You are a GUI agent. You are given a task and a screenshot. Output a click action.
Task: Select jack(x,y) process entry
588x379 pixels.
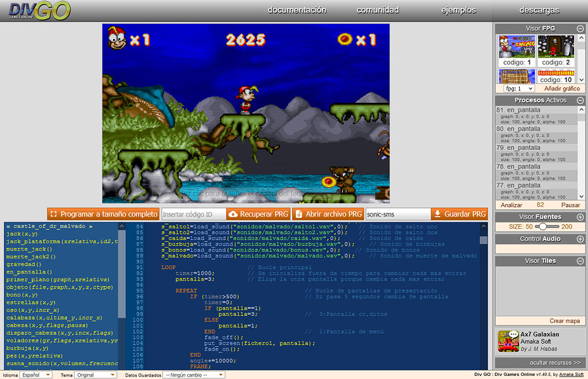pos(21,234)
